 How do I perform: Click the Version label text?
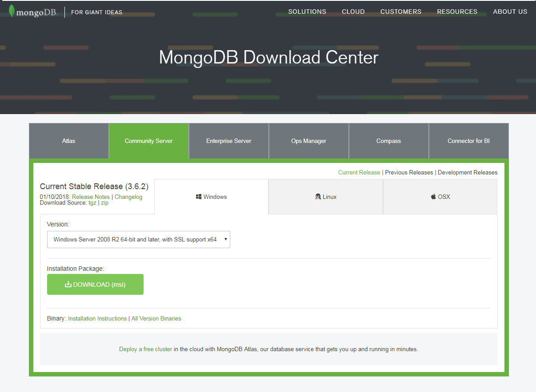coord(58,224)
